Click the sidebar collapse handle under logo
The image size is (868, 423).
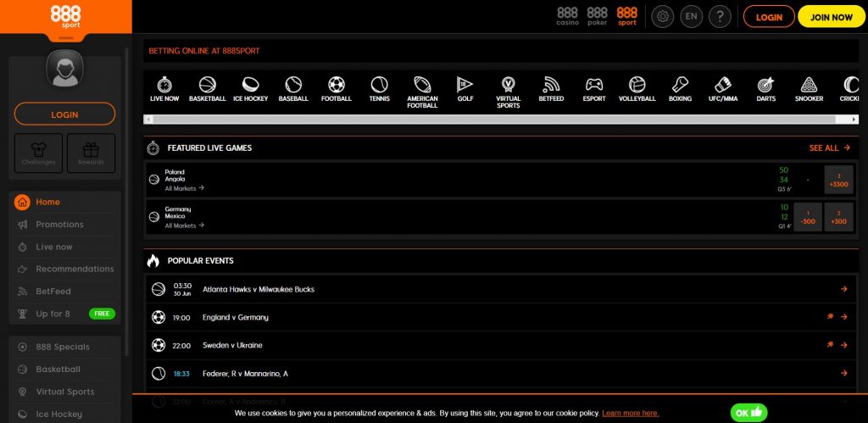coord(66,37)
